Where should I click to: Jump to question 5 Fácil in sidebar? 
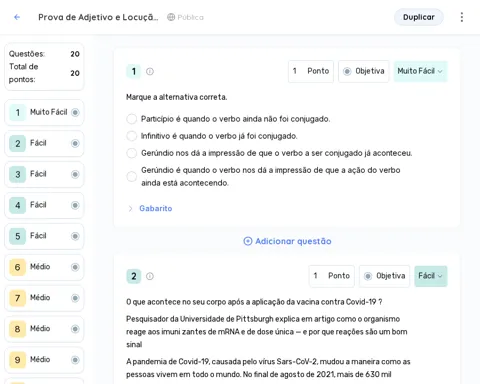[x=44, y=236]
